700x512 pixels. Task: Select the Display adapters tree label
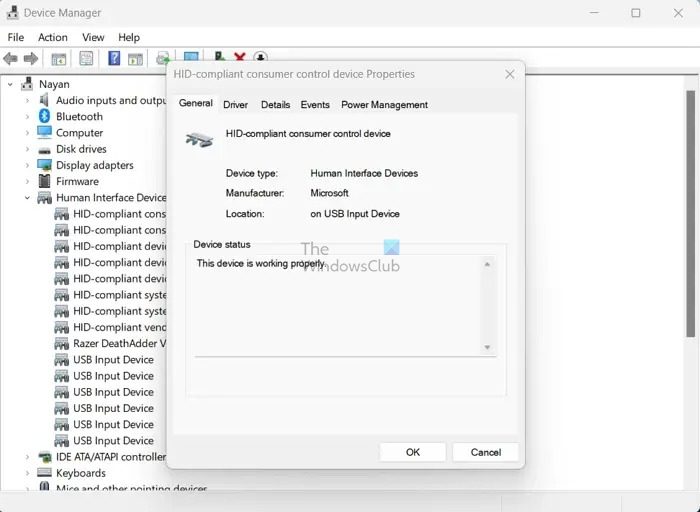tap(95, 166)
